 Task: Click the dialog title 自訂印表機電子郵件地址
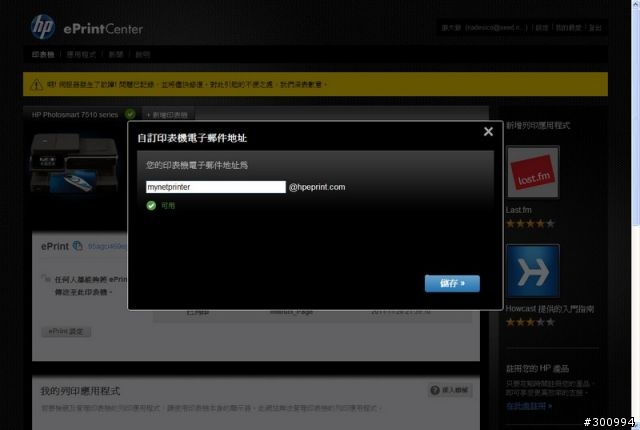click(192, 138)
